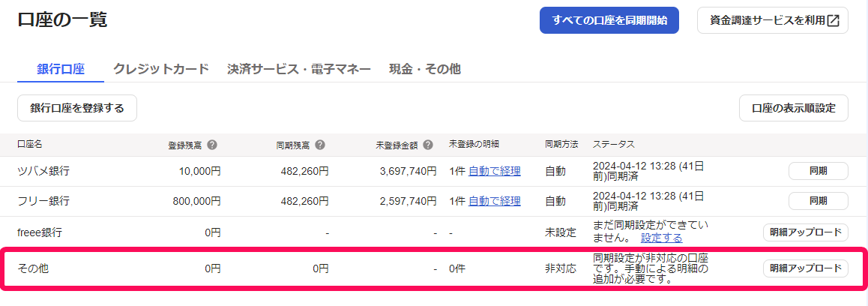Click 設定する link for freee銀行
The height and width of the screenshot is (306, 868).
coord(662,238)
